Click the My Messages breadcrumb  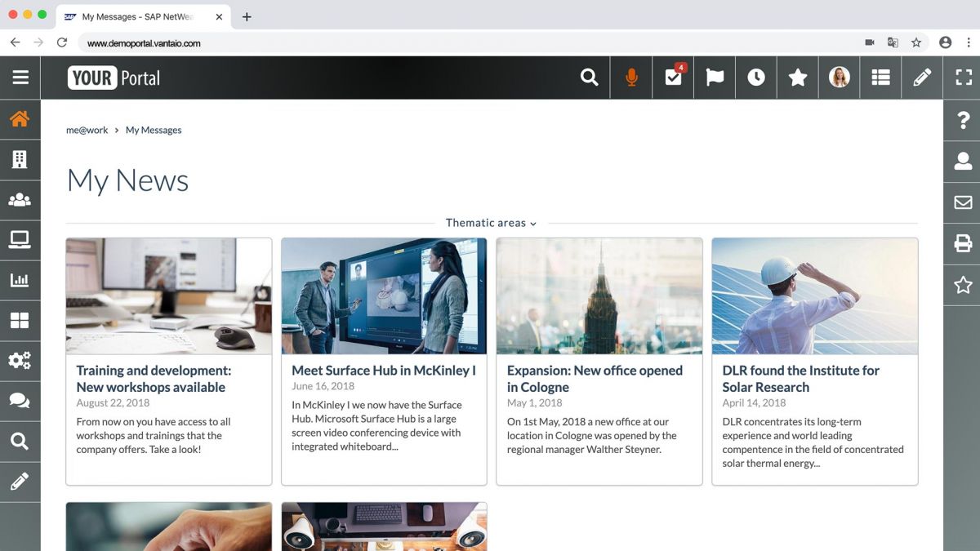tap(154, 130)
